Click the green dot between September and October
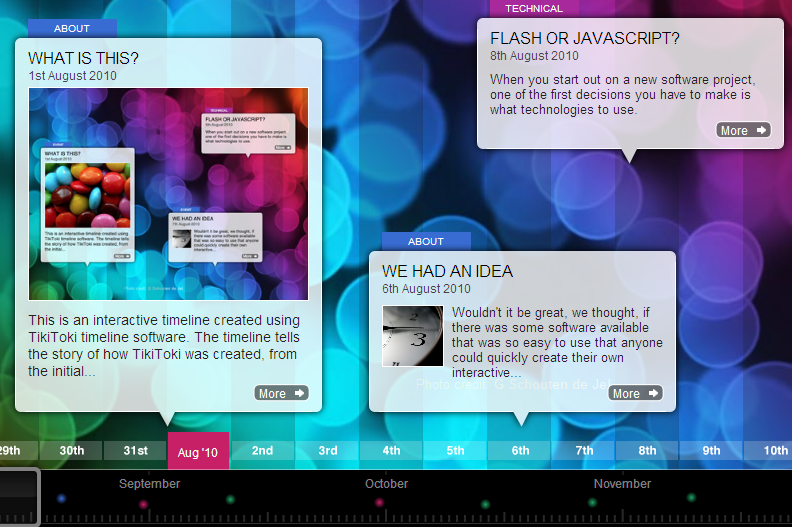Screen dimensions: 792x527 [x=230, y=499]
